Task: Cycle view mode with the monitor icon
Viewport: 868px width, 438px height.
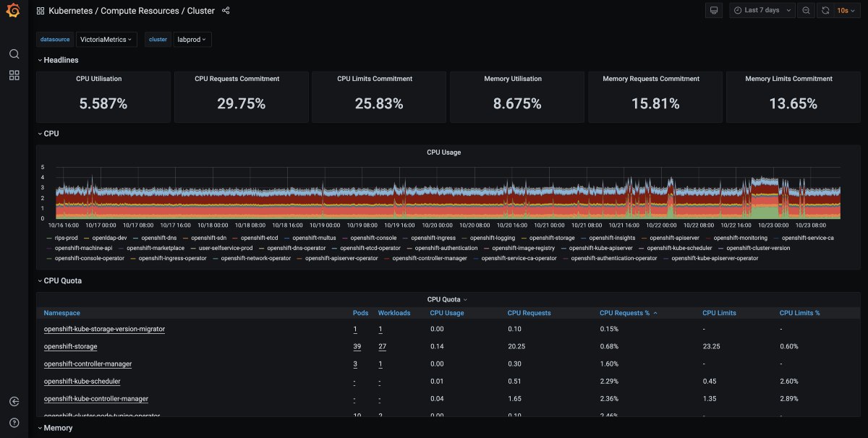Action: pos(713,10)
